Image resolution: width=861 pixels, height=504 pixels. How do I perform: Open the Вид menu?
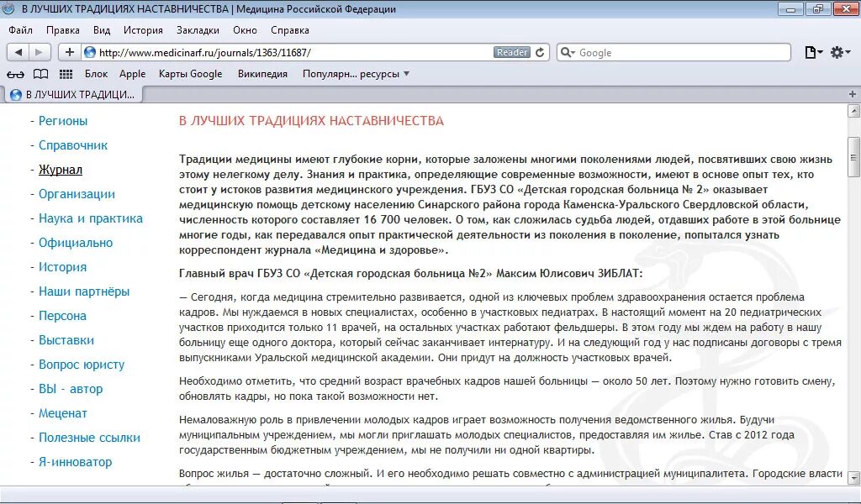tap(102, 30)
